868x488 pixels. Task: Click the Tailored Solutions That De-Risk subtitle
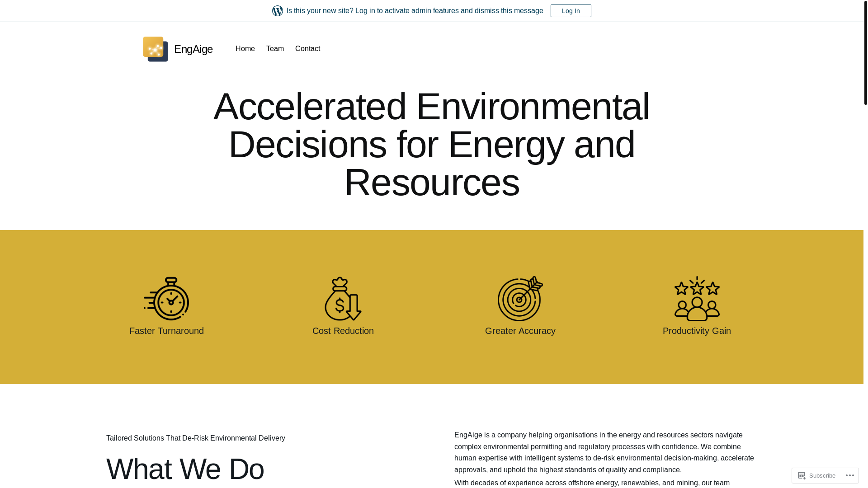pyautogui.click(x=196, y=438)
